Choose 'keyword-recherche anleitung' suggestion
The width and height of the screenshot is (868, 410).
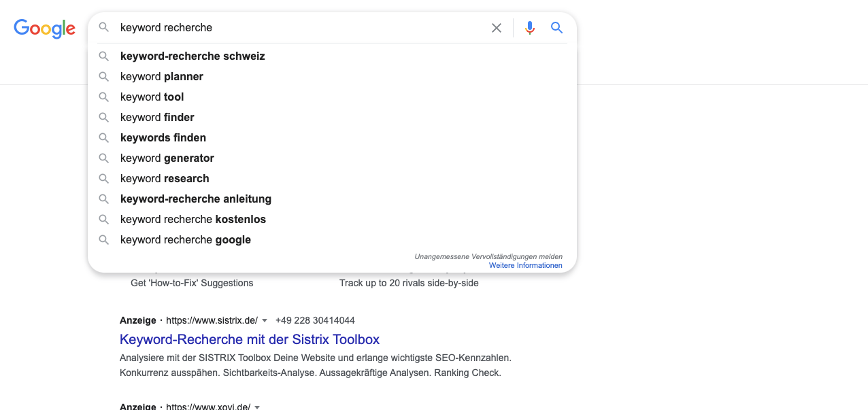click(x=196, y=199)
